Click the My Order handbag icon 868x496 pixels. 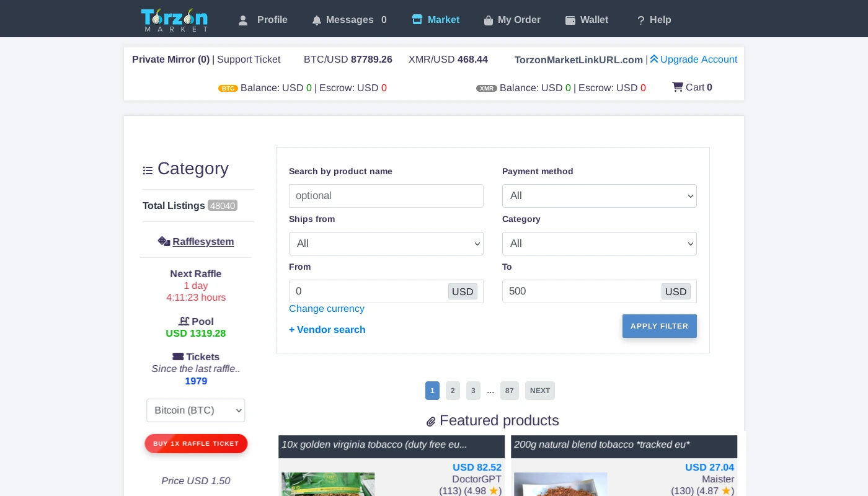(489, 20)
